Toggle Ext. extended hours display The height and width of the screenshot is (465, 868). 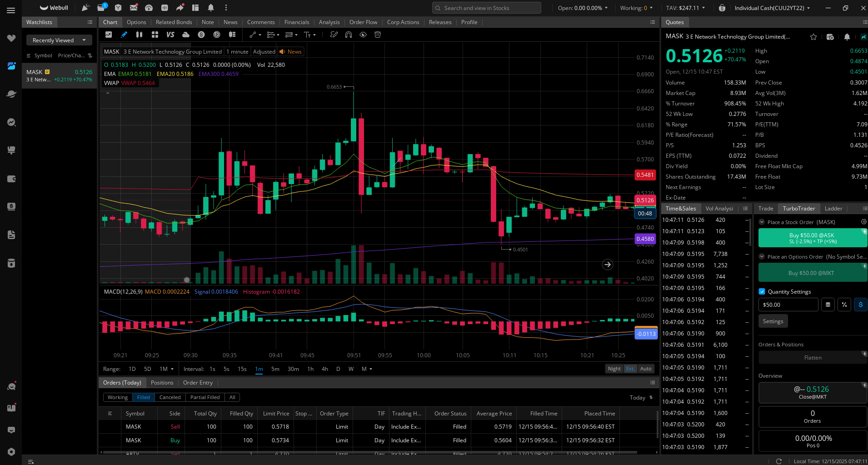click(630, 369)
